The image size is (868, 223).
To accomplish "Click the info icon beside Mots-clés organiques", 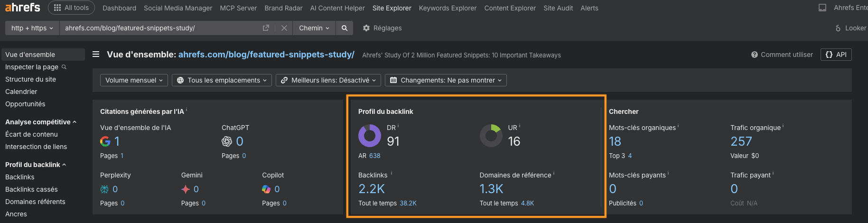I will click(x=678, y=126).
